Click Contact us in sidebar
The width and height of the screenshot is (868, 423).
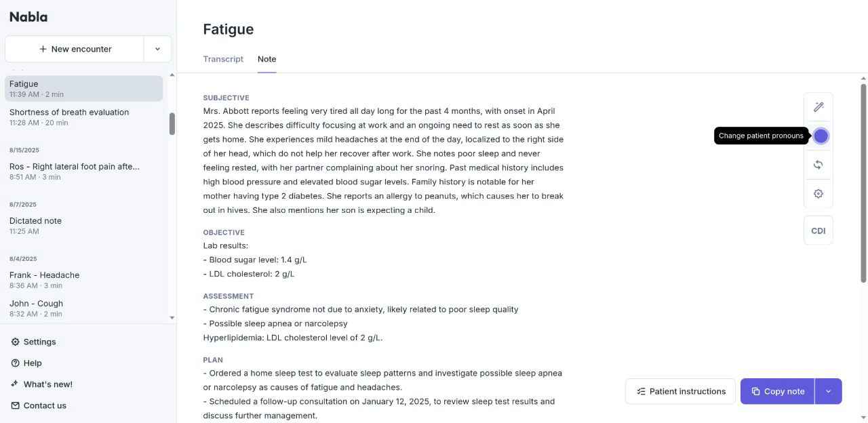click(x=45, y=405)
